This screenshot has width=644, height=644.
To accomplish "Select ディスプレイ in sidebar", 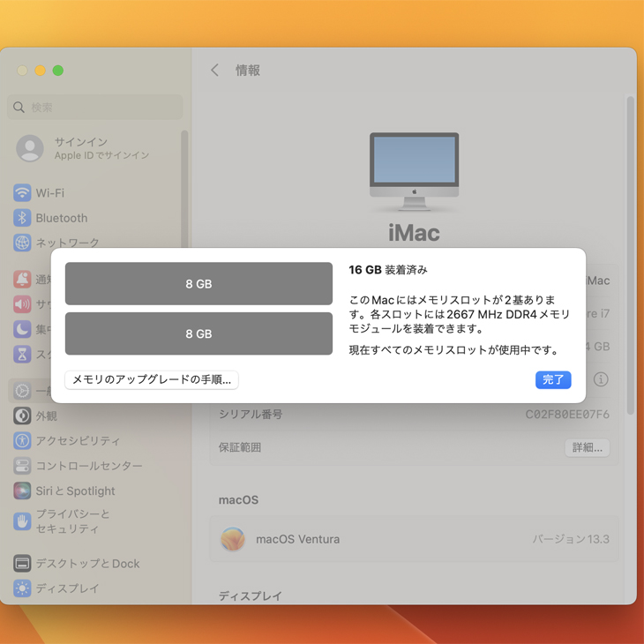I will (67, 588).
